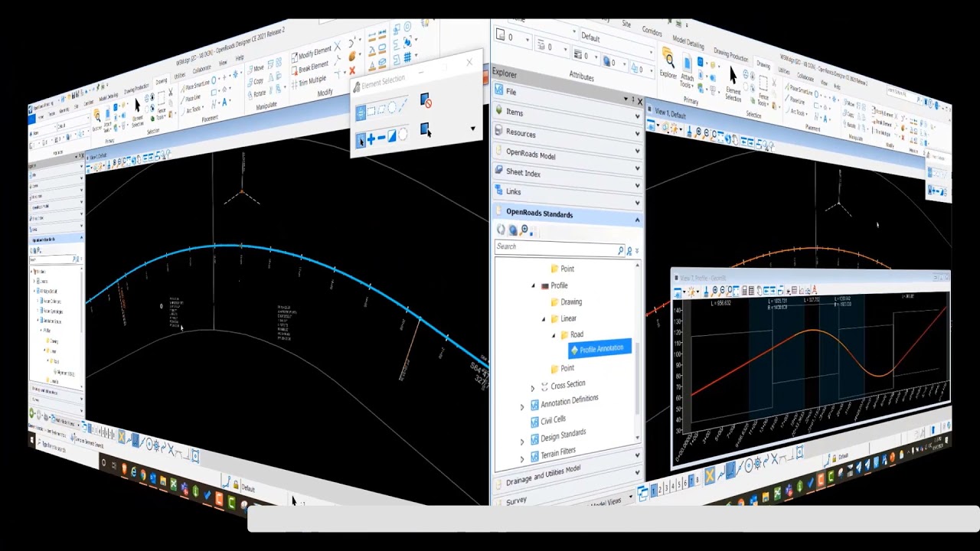Click search magnifier icon in Explorer search box
980x551 pixels.
coord(620,249)
